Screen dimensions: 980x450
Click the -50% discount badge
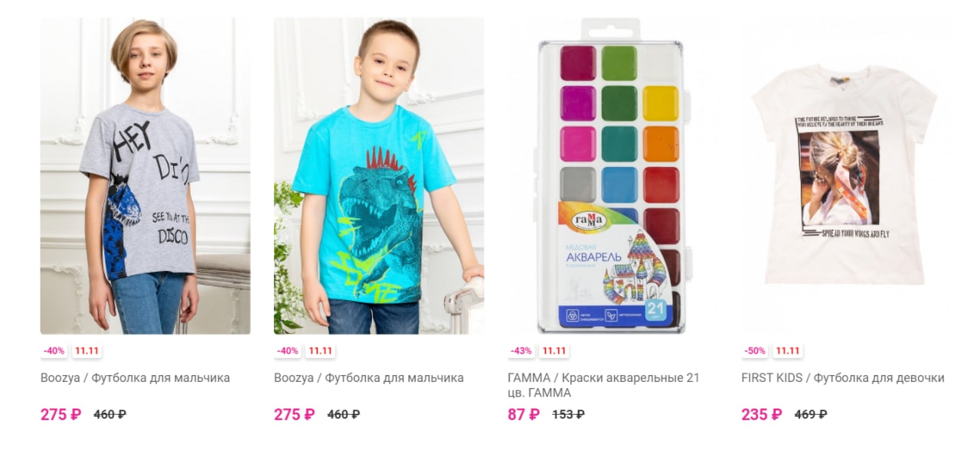coord(755,351)
